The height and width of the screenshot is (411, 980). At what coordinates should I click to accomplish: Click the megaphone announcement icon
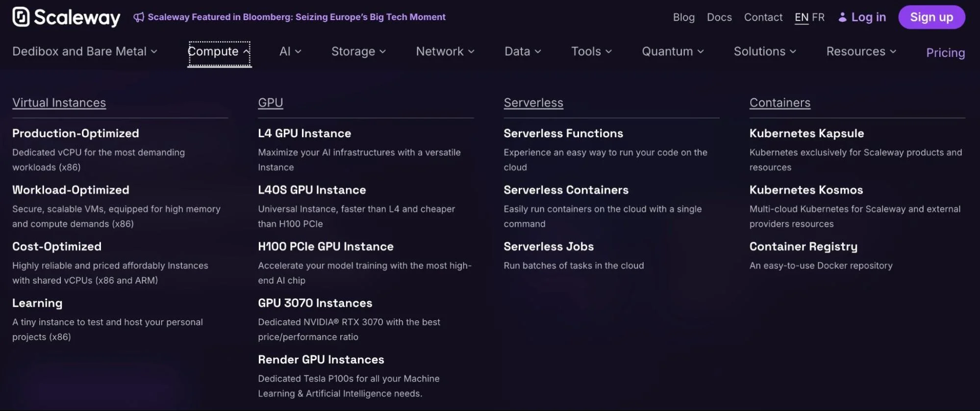(139, 17)
